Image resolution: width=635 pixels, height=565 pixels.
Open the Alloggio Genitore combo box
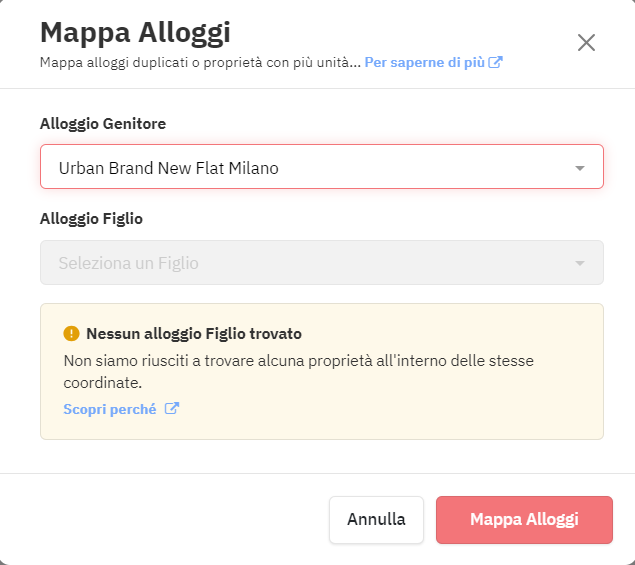[x=322, y=166]
